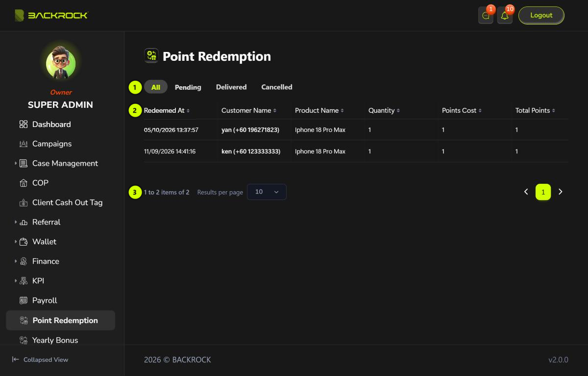Click page number 1 button

pyautogui.click(x=543, y=192)
